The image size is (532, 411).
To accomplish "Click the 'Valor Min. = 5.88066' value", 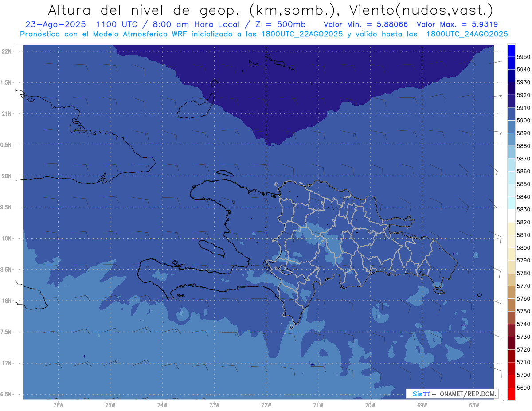I will tap(366, 24).
